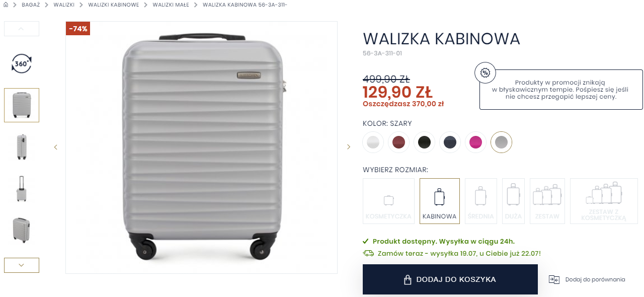Select the Kabinowa size option
The image size is (644, 297).
click(440, 201)
